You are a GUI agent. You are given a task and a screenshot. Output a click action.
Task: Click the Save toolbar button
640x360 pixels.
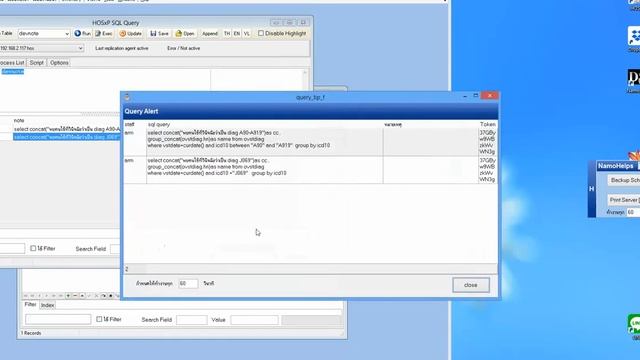tap(159, 33)
